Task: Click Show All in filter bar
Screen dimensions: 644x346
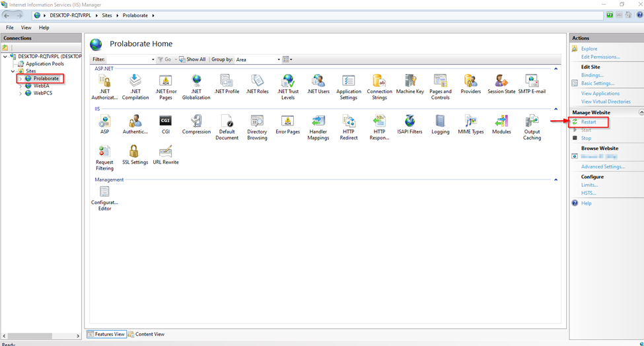Action: (192, 59)
